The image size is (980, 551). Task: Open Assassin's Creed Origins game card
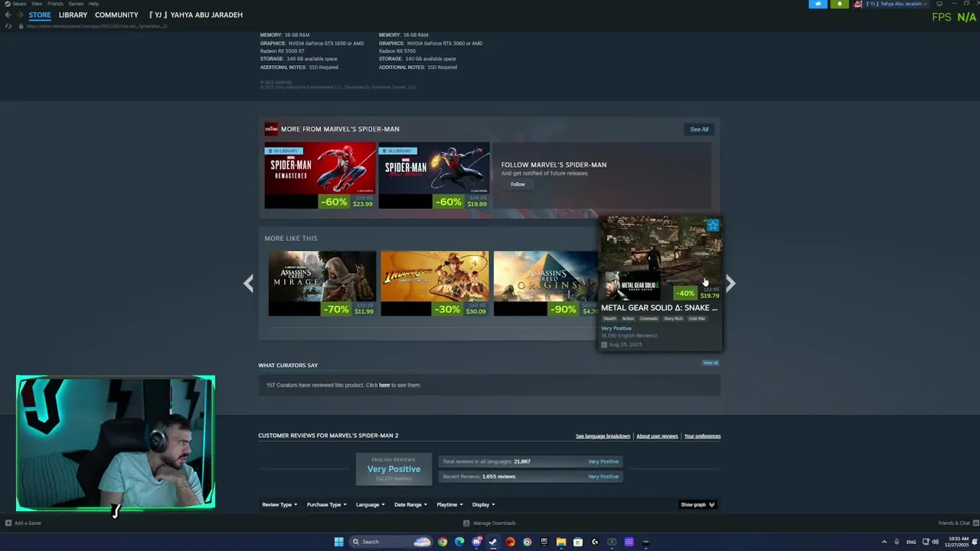click(x=545, y=283)
